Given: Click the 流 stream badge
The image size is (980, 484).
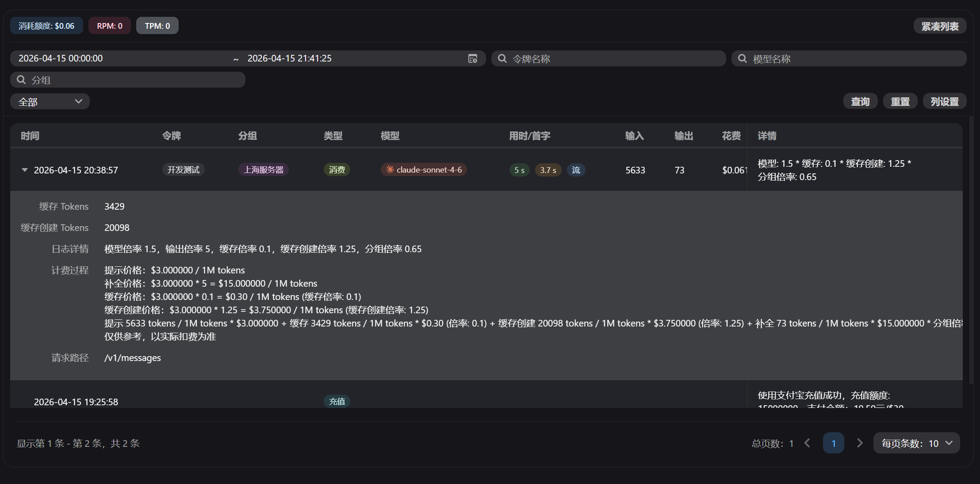Looking at the screenshot, I should tap(576, 170).
